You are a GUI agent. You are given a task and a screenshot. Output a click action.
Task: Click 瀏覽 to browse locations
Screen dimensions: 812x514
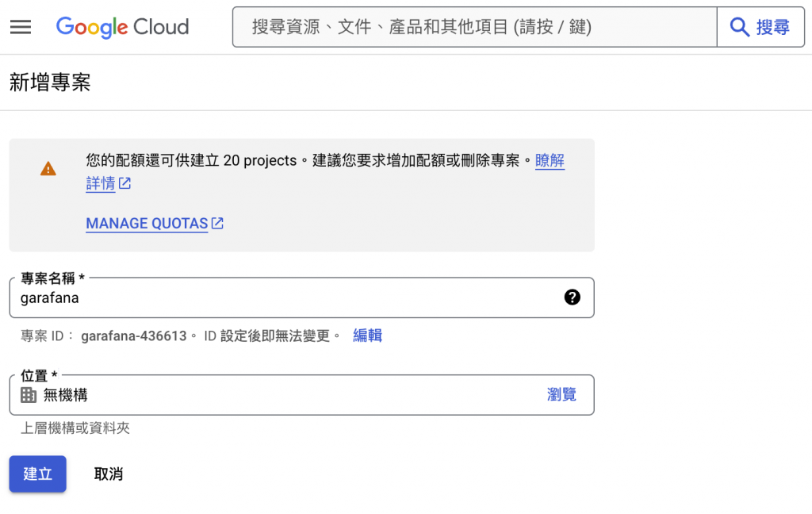(x=562, y=395)
